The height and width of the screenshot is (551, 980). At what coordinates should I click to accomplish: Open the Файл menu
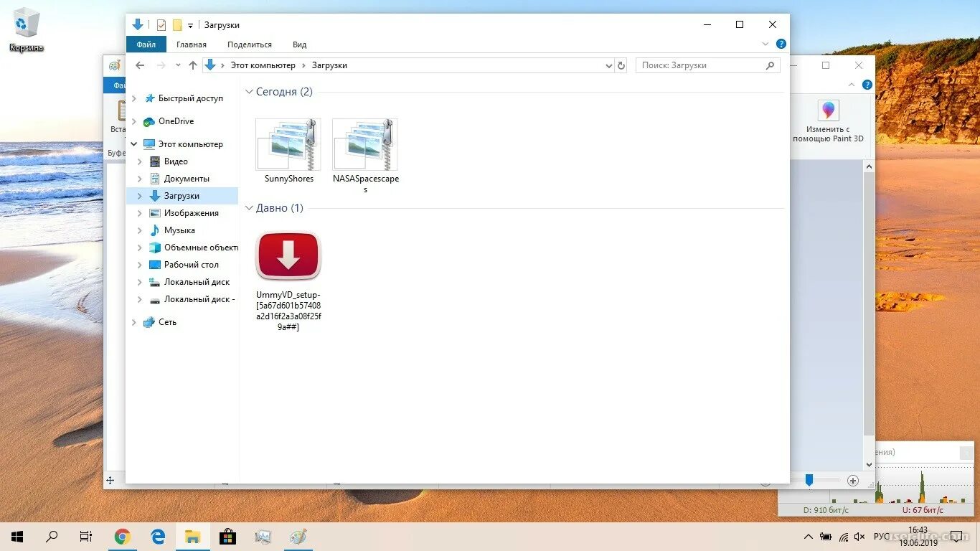146,44
